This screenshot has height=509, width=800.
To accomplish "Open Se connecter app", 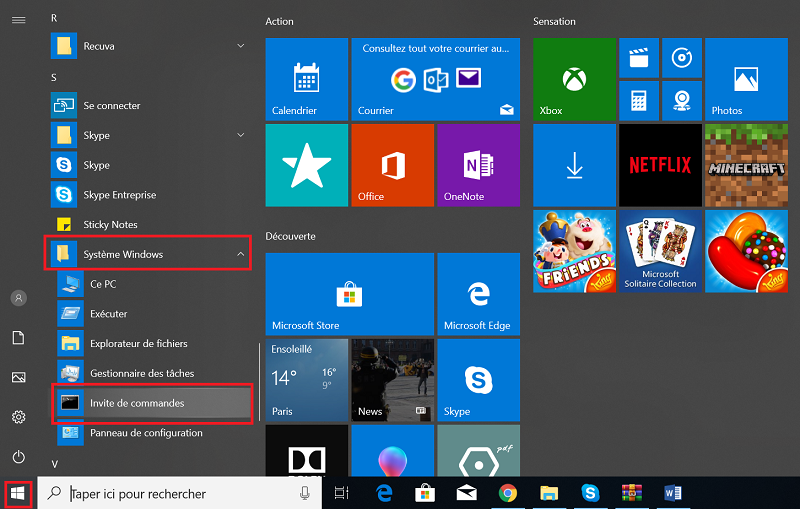I will tap(151, 105).
